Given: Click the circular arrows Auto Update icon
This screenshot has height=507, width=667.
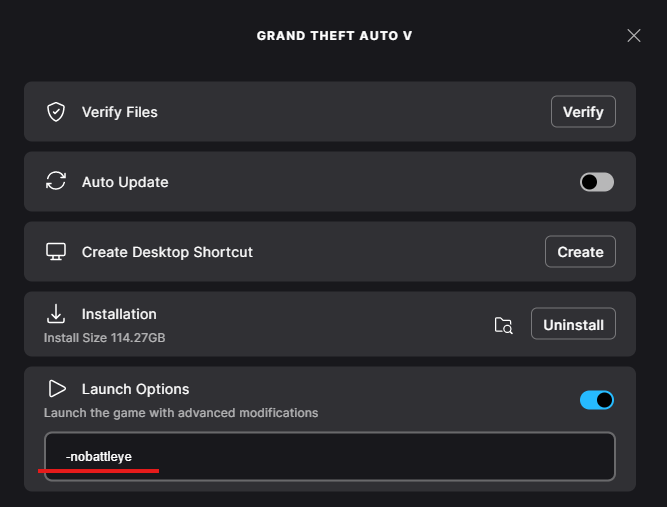Looking at the screenshot, I should pos(56,181).
